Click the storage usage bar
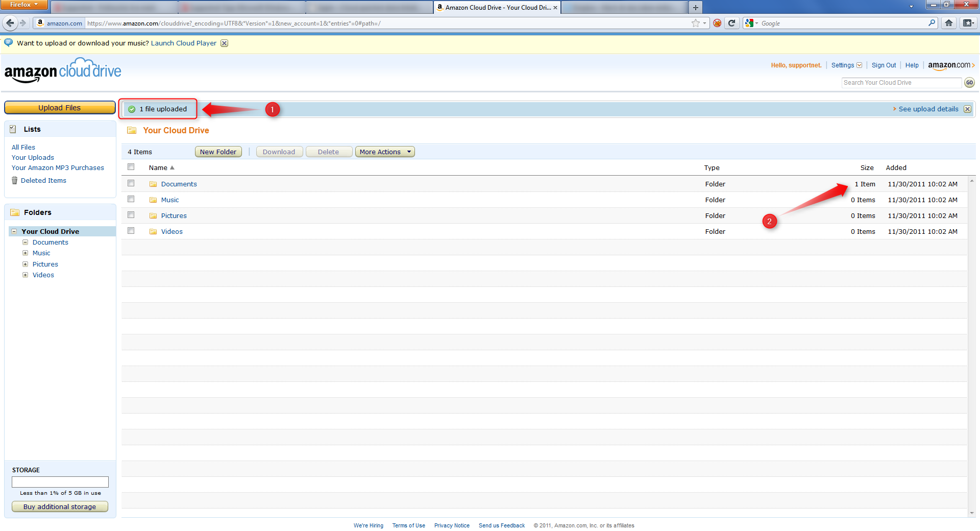 tap(60, 482)
